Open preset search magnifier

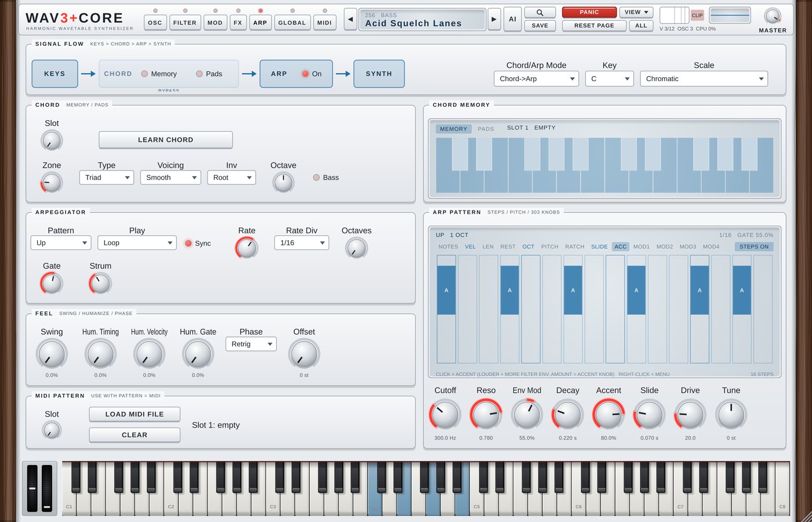point(540,12)
